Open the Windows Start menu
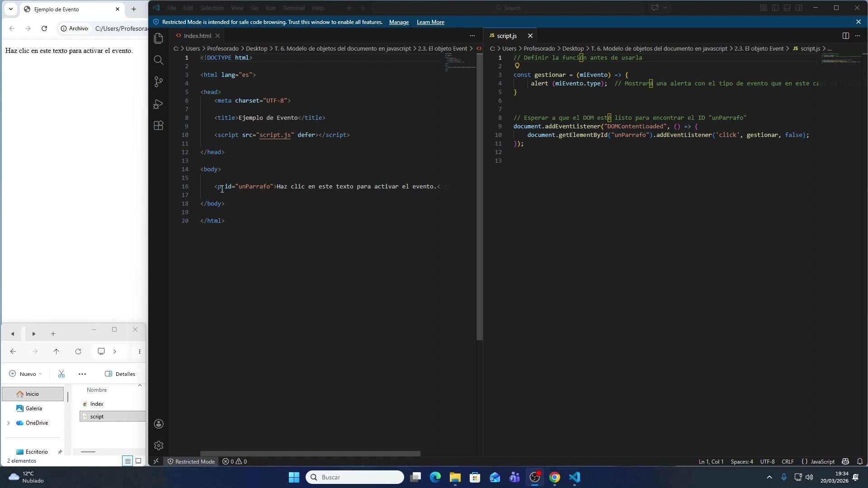 (x=294, y=477)
